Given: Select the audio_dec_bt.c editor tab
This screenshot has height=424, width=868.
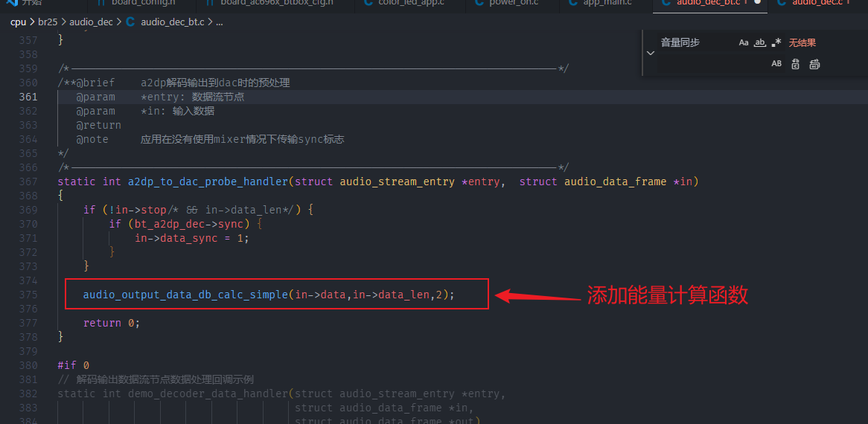Looking at the screenshot, I should pyautogui.click(x=710, y=2).
